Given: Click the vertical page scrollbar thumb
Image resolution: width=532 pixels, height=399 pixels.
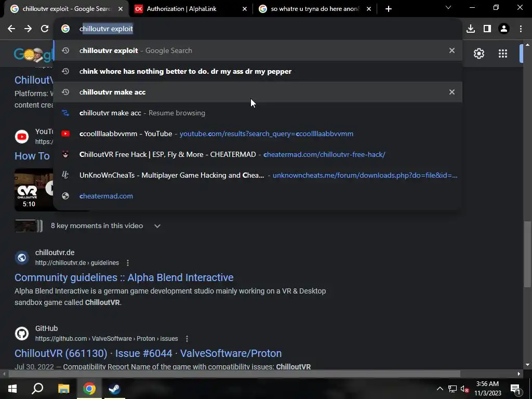Looking at the screenshot, I should coord(527,255).
